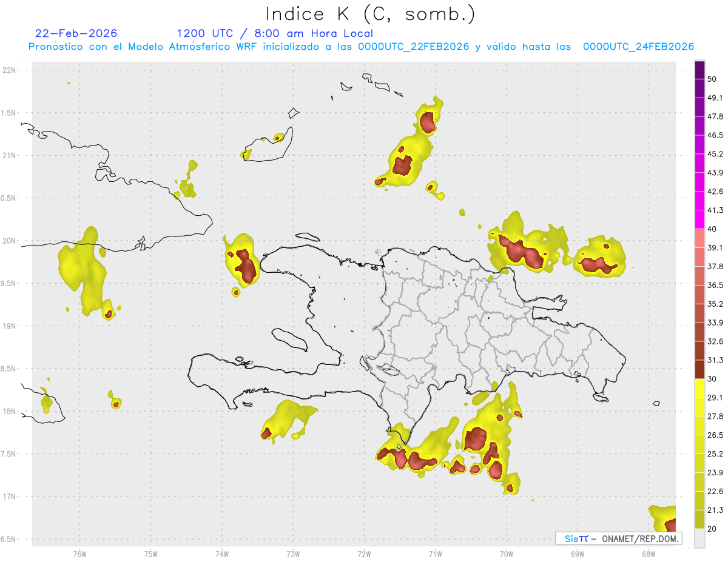Click the "49.1" colorbar value
The image size is (728, 562).
pos(715,98)
